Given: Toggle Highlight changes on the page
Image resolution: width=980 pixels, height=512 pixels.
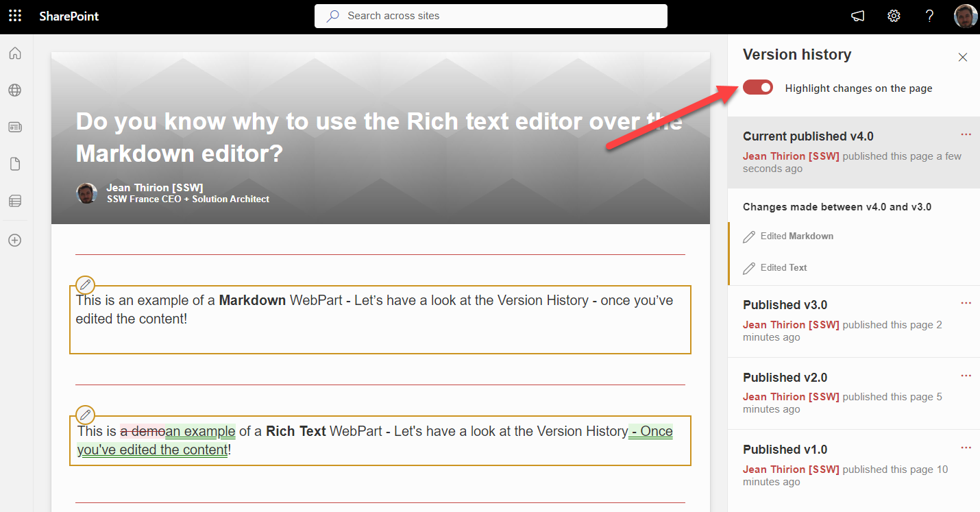Looking at the screenshot, I should tap(758, 88).
